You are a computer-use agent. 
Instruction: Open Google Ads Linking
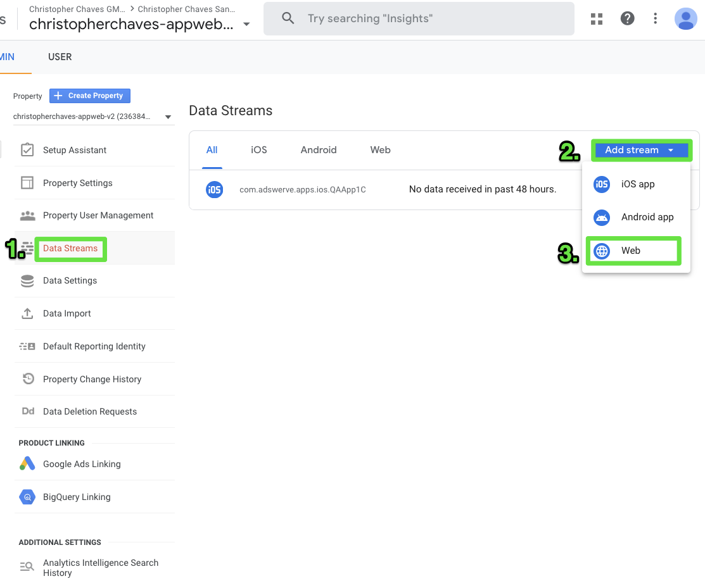tap(95, 464)
